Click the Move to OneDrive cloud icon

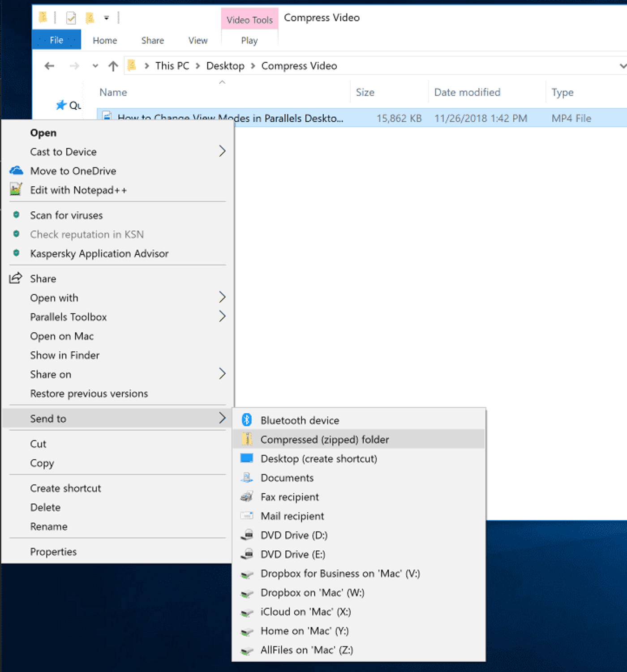[16, 171]
